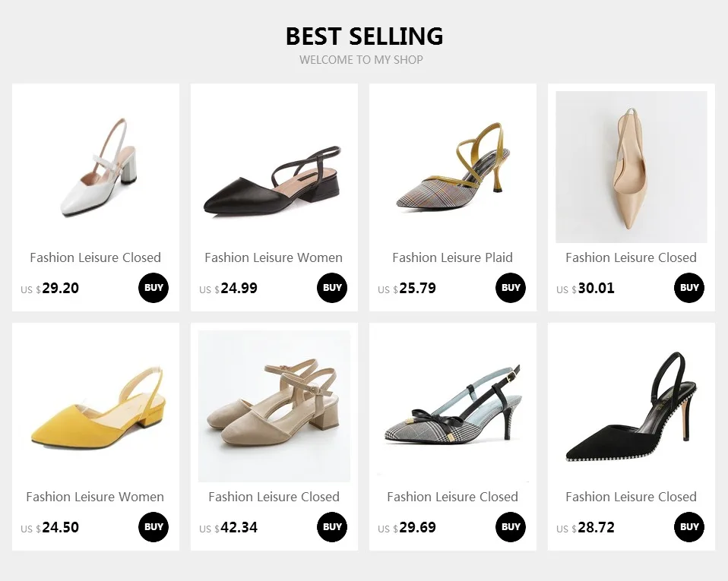Click BUY for the $24.50 yellow shoe
Screen dimensions: 728x581
coord(154,527)
